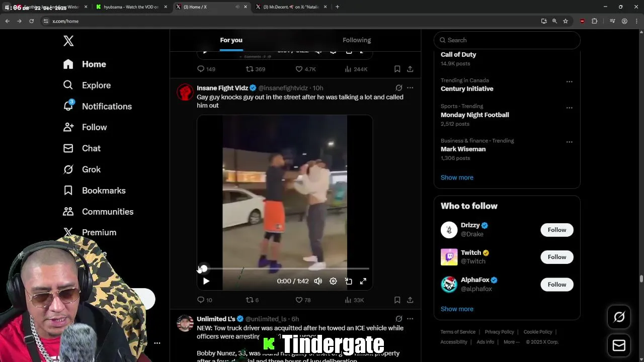
Task: Open more options for Monday Night Football trend
Action: 569,108
